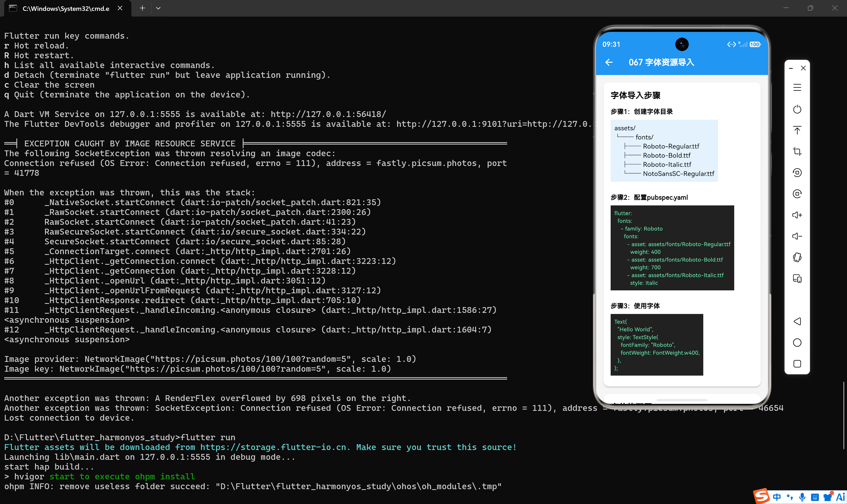Viewport: 847px width, 504px height.
Task: Click the emulator multi-device screen icon
Action: click(x=797, y=278)
